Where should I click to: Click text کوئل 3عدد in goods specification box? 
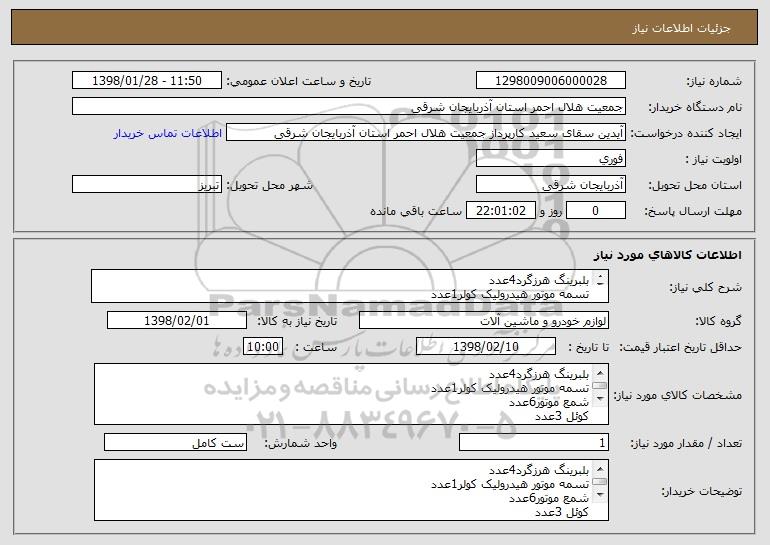point(561,416)
